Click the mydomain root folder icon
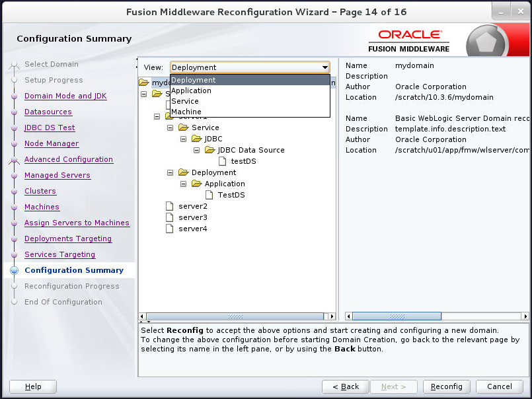 (x=144, y=83)
